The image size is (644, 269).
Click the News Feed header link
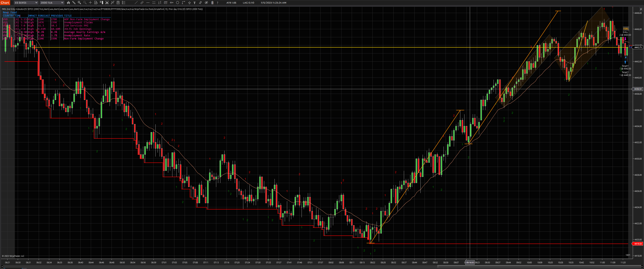(10, 12)
